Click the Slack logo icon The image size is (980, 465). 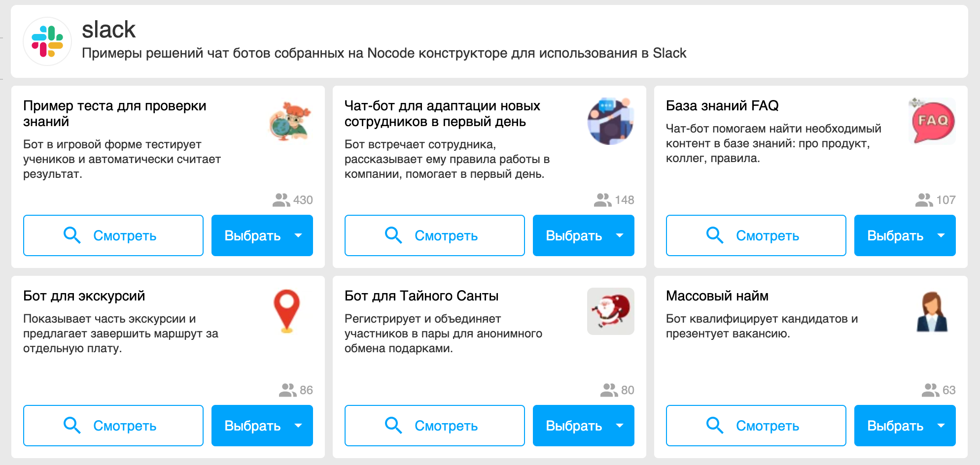[x=47, y=41]
